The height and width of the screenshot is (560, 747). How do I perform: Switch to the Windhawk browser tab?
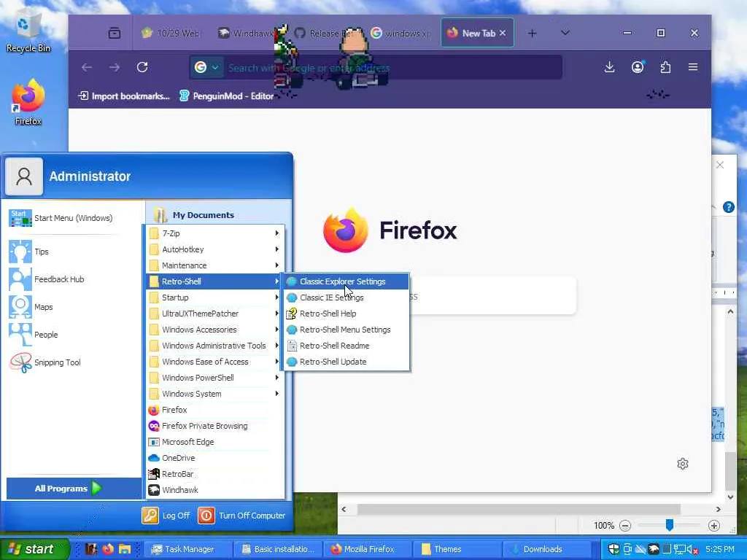pyautogui.click(x=245, y=34)
